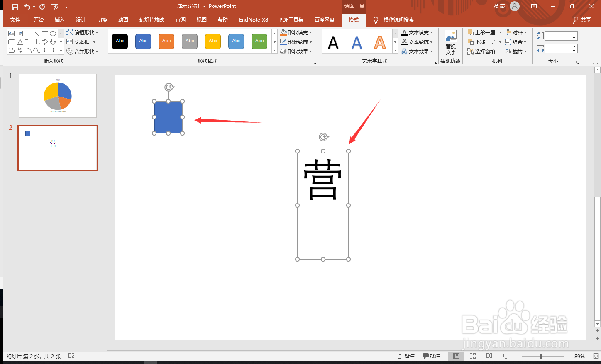Screen dimensions: 601x364
Task: Switch to reading view in status bar
Action: [x=489, y=356]
